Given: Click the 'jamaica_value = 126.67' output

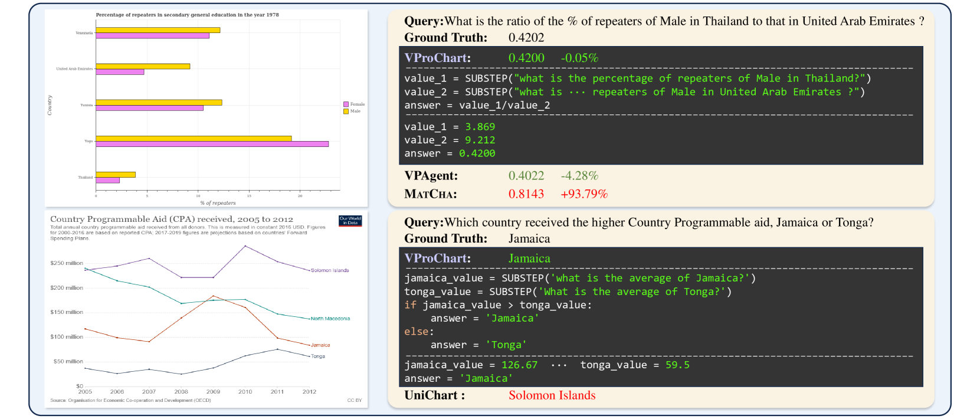Looking at the screenshot, I should pyautogui.click(x=471, y=365).
